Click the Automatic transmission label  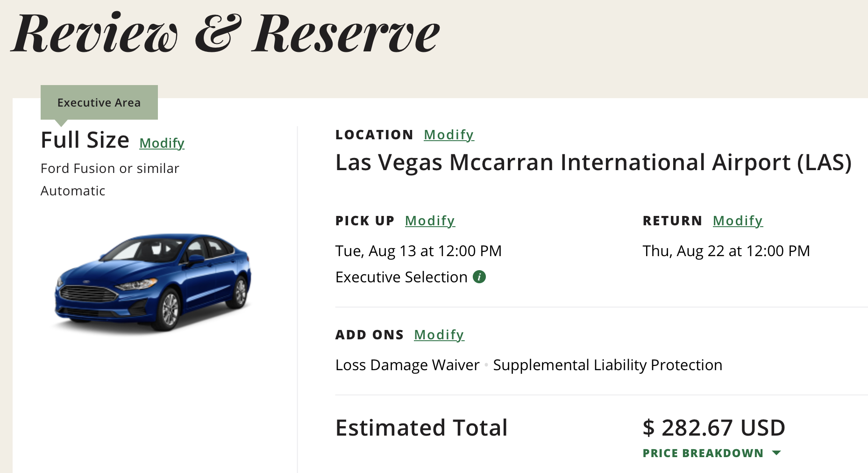tap(73, 191)
